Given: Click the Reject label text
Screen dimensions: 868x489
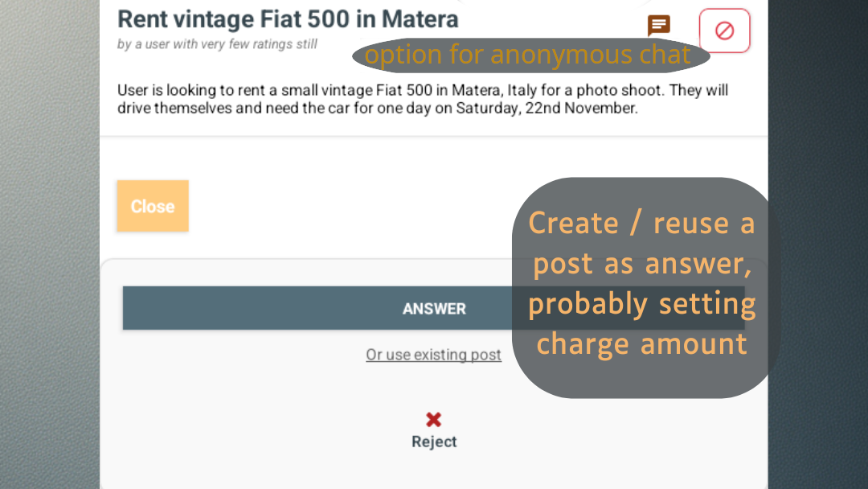Looking at the screenshot, I should pos(434,442).
